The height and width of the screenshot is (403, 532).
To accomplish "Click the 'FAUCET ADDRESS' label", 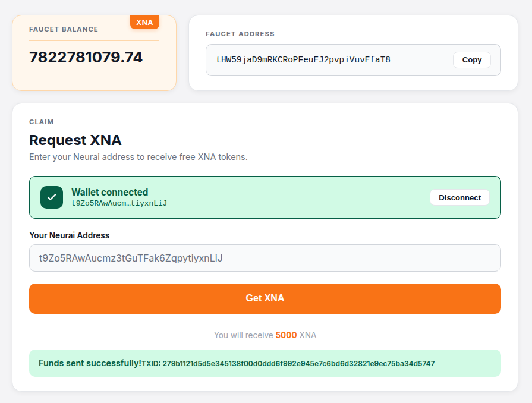I will 240,34.
